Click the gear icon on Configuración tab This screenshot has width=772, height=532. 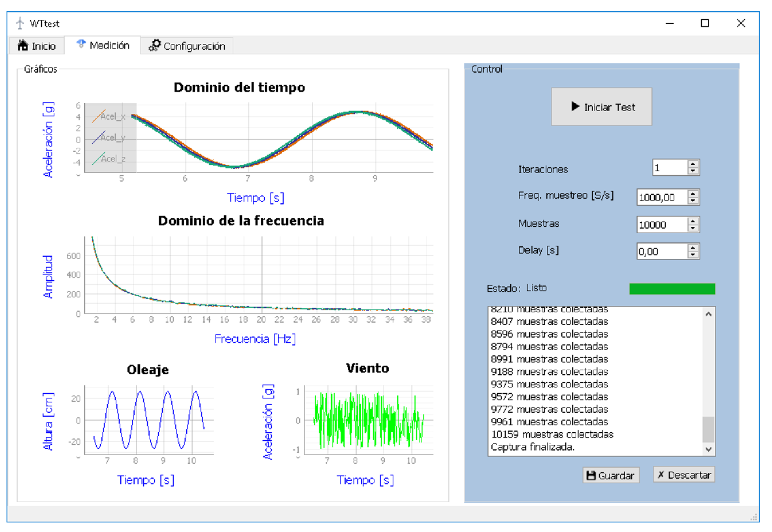pos(155,45)
